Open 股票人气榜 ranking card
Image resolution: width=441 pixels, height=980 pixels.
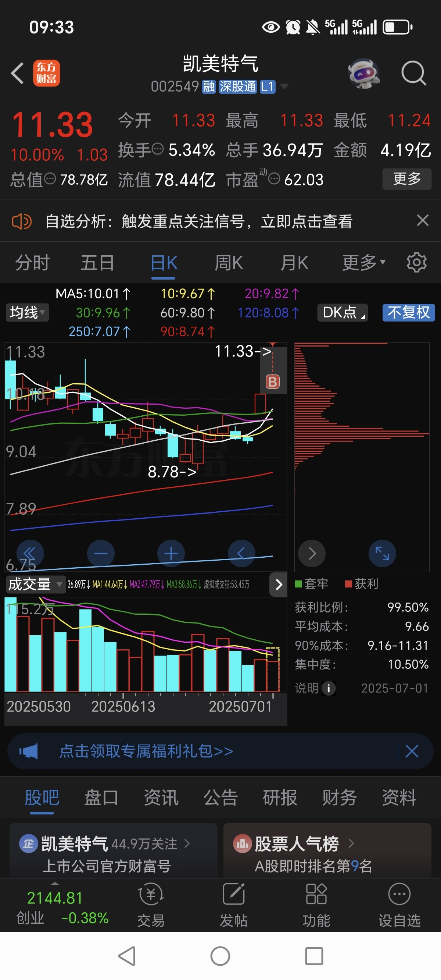point(327,851)
